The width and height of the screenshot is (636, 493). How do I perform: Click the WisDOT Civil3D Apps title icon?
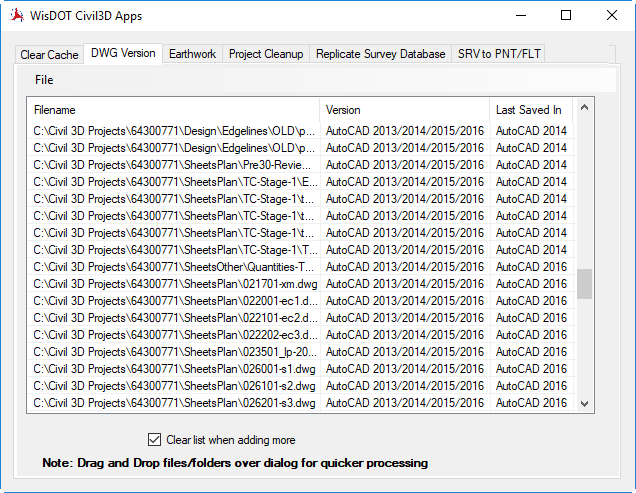15,15
